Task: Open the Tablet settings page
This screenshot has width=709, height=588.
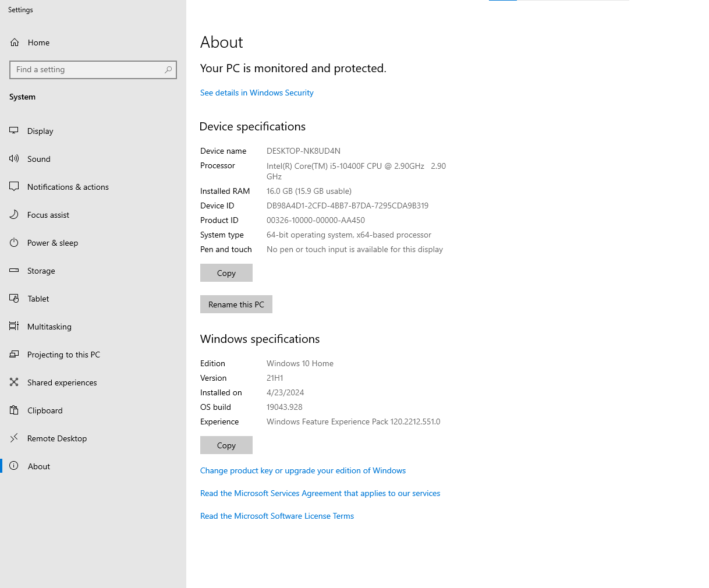Action: click(x=38, y=299)
